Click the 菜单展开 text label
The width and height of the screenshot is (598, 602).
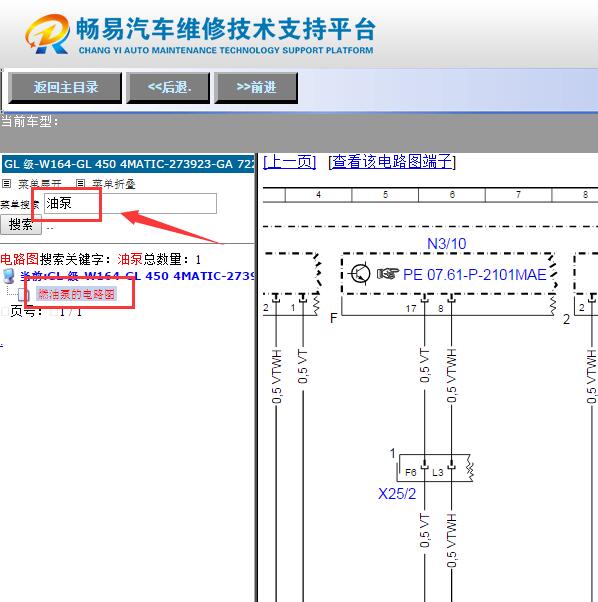click(40, 184)
